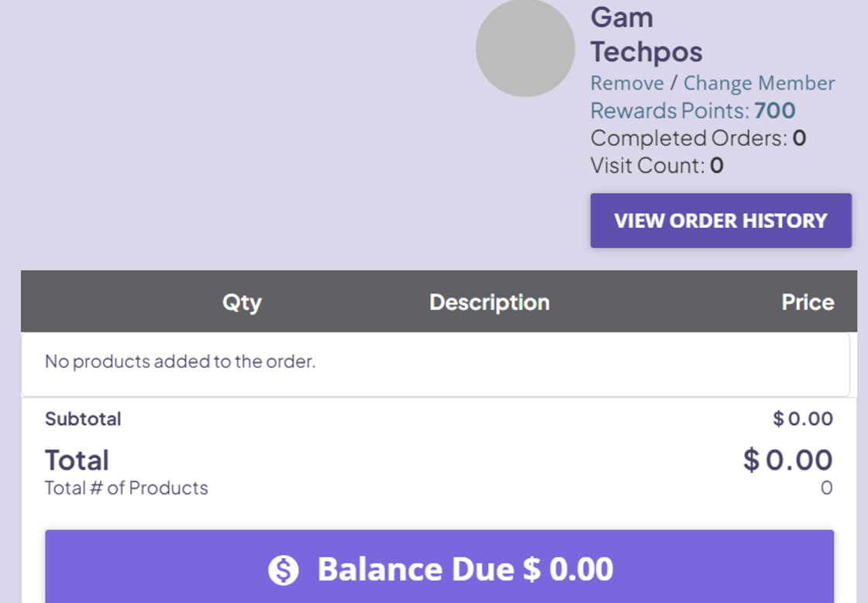
Task: Click the dollar coin icon in Balance Due
Action: (284, 570)
